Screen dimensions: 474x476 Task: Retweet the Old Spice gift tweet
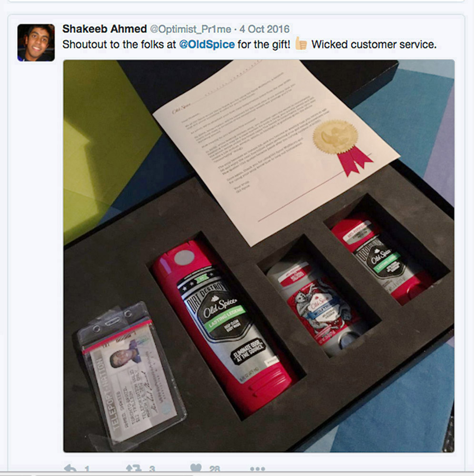point(134,469)
